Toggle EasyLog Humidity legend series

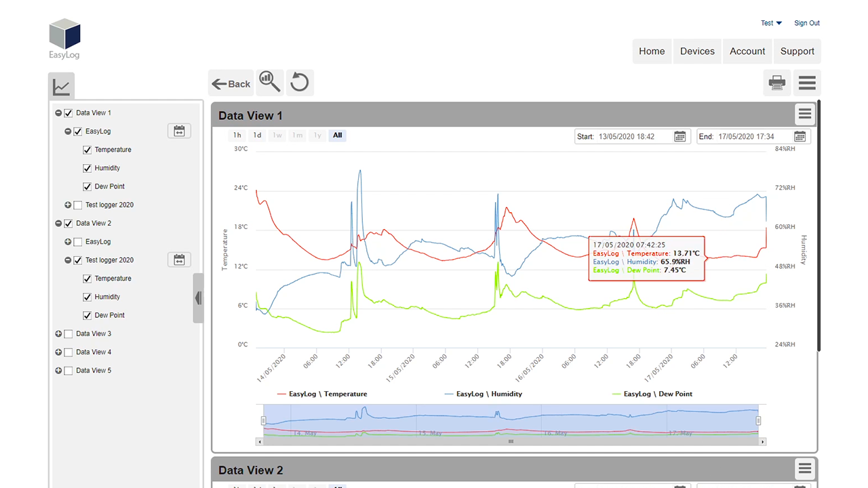(483, 394)
